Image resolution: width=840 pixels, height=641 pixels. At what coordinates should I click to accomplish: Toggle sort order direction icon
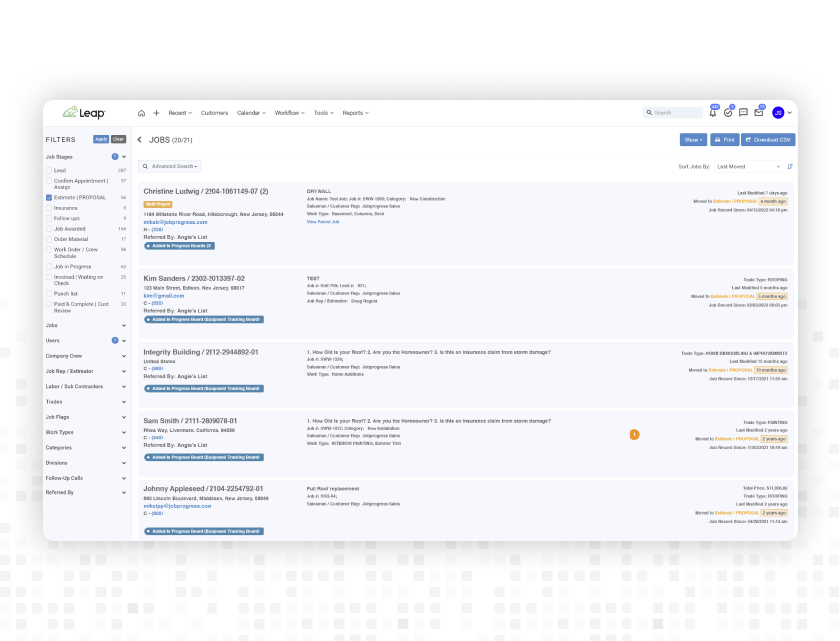(x=790, y=167)
